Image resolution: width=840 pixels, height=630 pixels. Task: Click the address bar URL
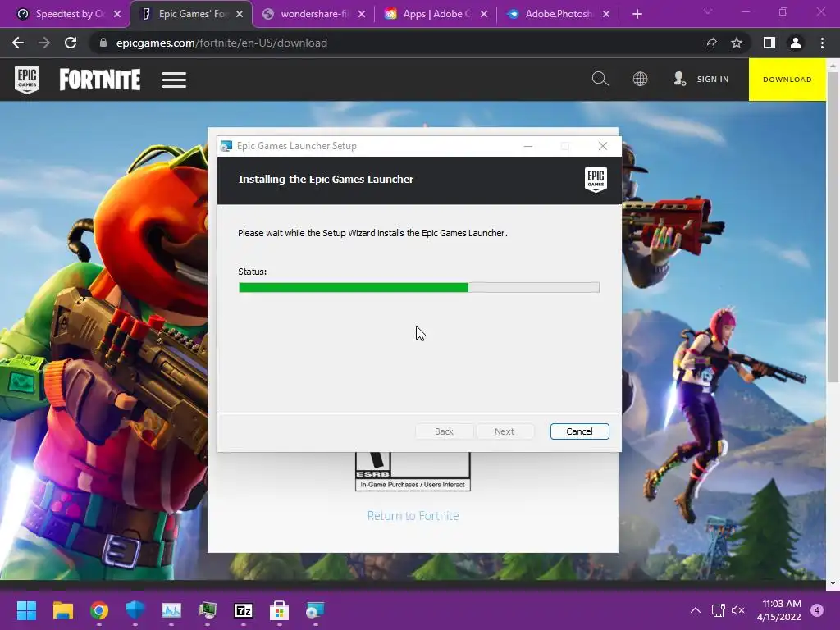click(221, 43)
